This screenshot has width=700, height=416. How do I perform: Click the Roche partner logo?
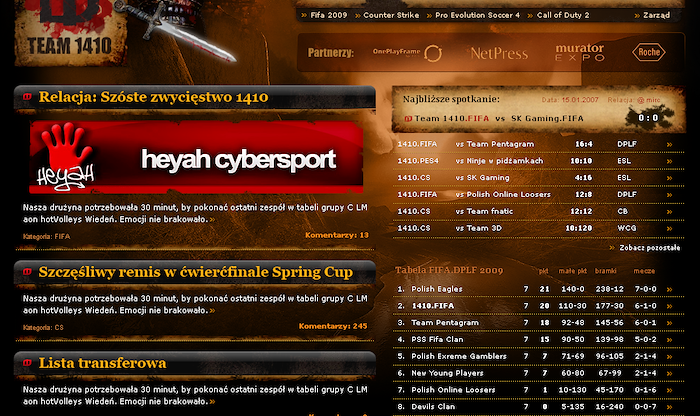point(649,52)
